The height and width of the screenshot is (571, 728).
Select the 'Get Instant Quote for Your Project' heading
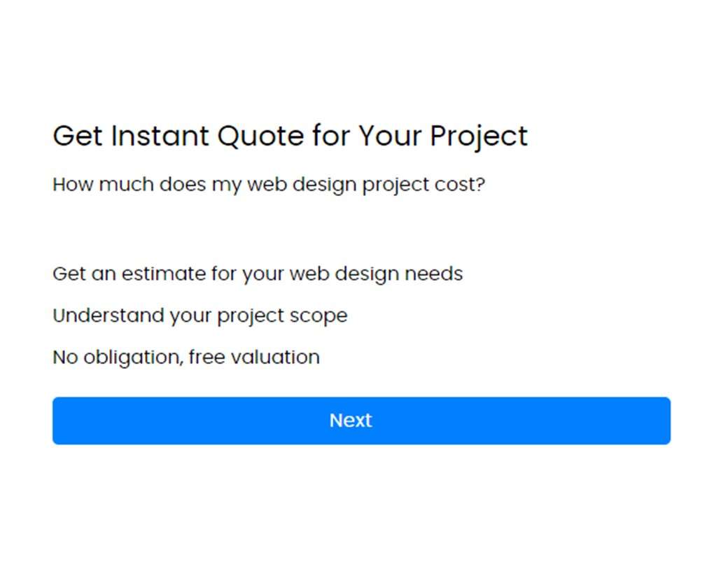[x=290, y=136]
